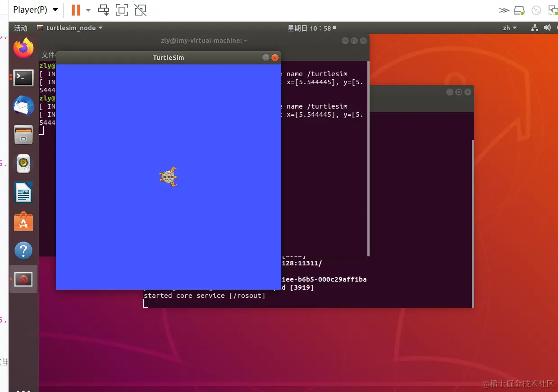The image size is (558, 392).
Task: Close the TurtleSim window
Action: pyautogui.click(x=275, y=58)
